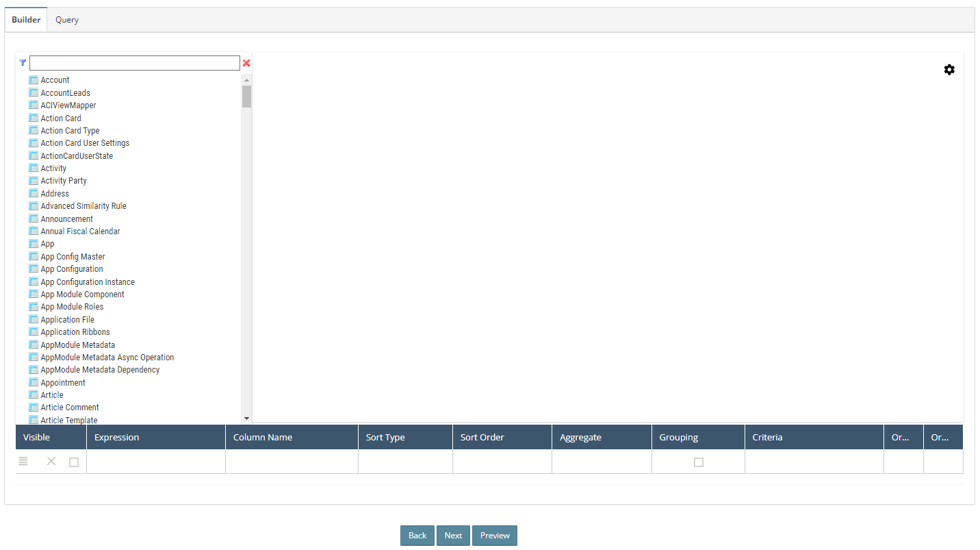Click the row drag handle icon in grid
980x550 pixels.
23,462
